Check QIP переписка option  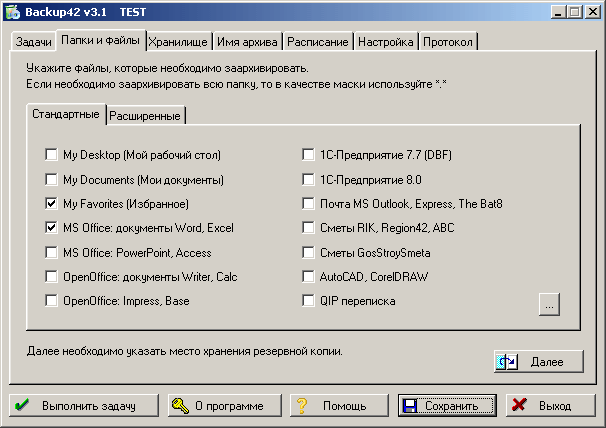308,300
